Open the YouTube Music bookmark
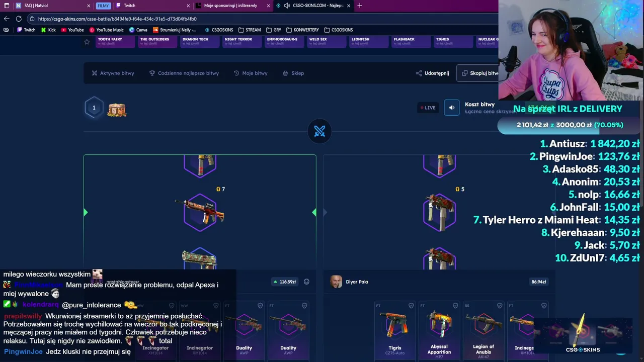Image resolution: width=644 pixels, height=362 pixels. click(106, 30)
